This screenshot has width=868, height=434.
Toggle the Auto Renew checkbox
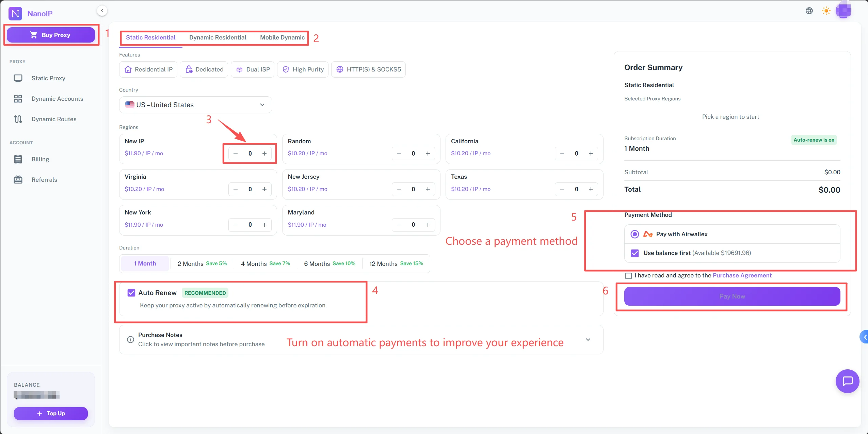131,293
